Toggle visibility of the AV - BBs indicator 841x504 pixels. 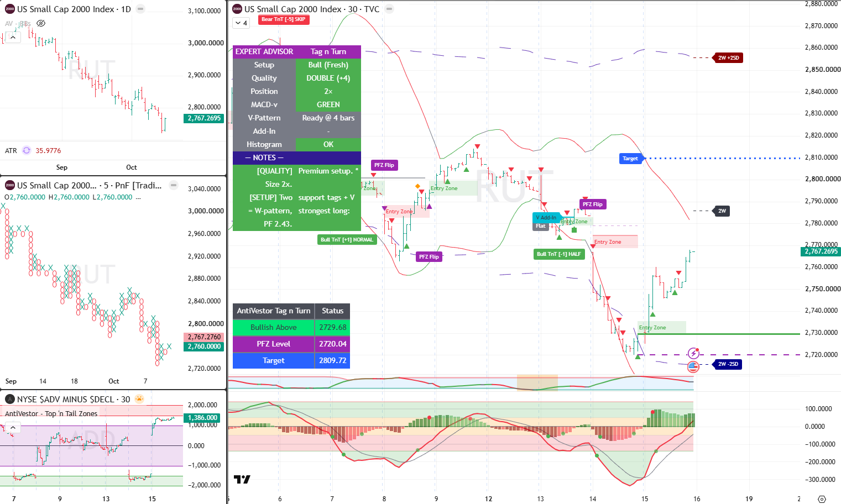(40, 23)
